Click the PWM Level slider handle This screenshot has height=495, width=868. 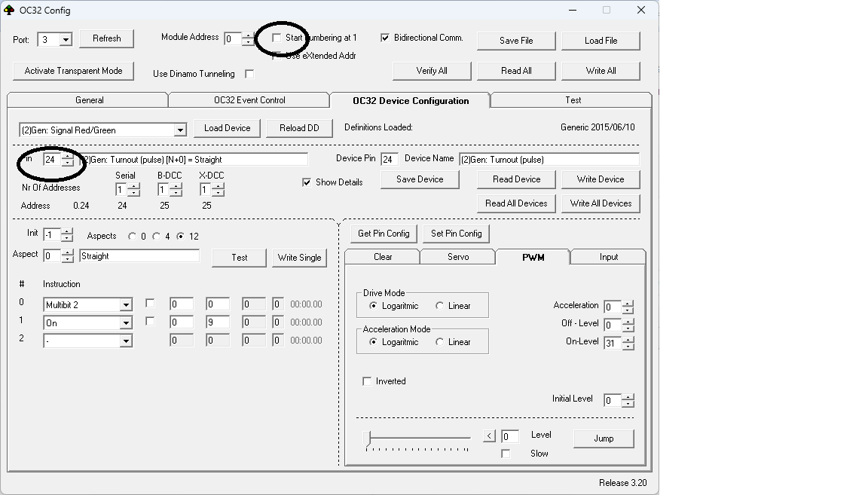(367, 438)
